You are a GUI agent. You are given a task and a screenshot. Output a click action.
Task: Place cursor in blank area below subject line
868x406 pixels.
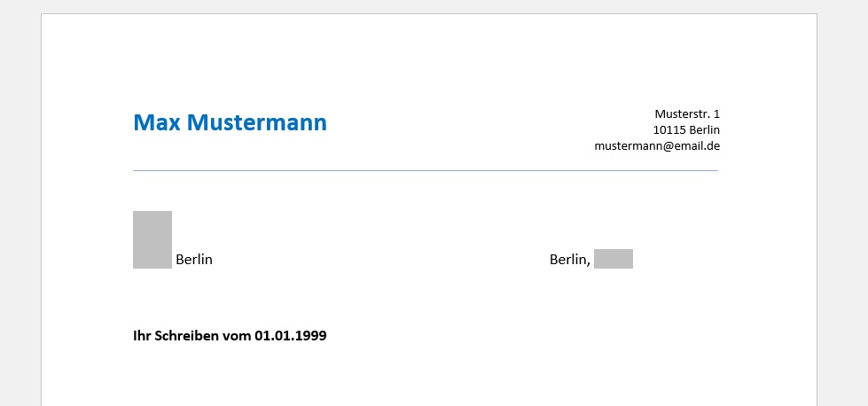tap(426, 376)
